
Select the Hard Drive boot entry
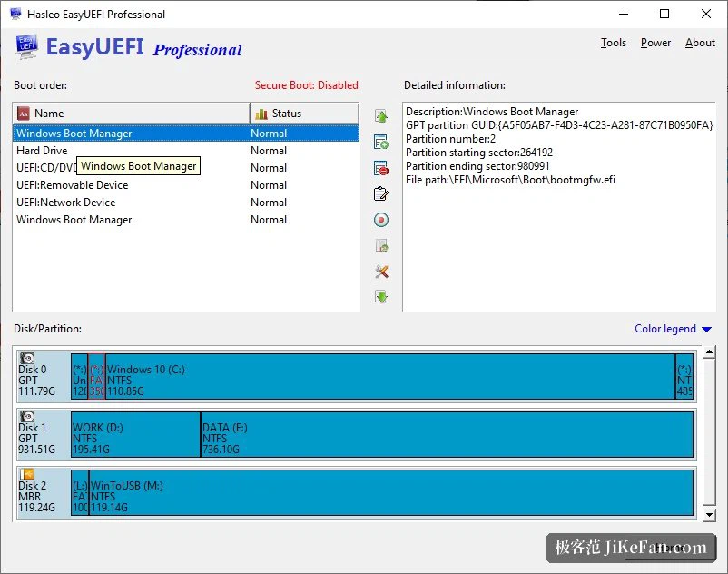[186, 151]
